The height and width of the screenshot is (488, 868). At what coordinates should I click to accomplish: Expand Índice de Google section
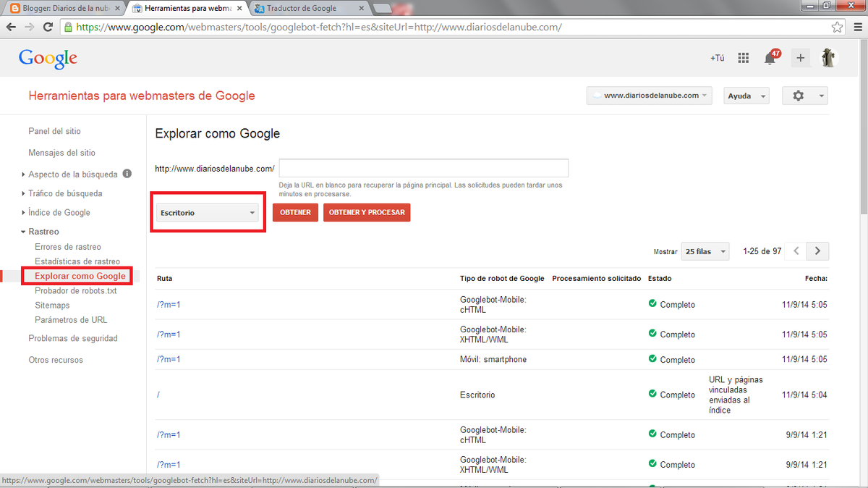[59, 212]
